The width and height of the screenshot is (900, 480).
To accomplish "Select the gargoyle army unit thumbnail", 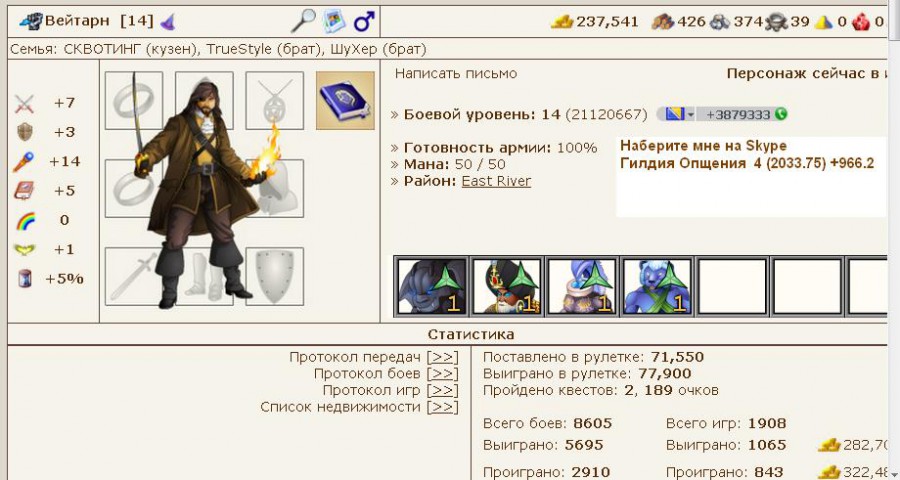I will (x=432, y=287).
